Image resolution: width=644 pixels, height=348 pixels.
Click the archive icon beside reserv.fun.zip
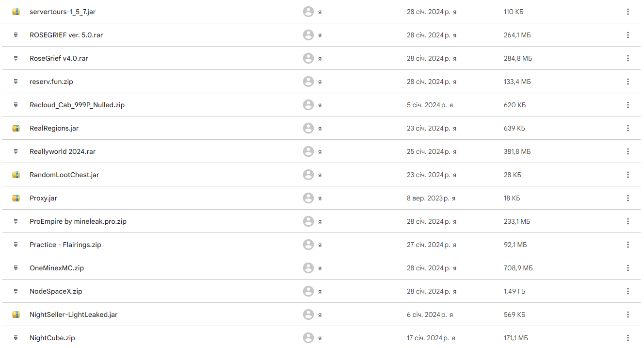click(16, 82)
